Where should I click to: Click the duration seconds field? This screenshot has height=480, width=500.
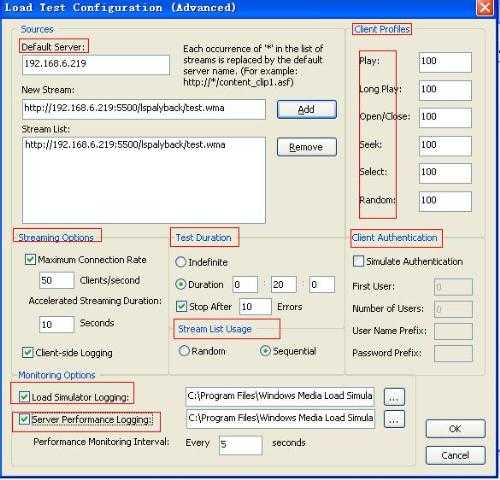tap(322, 285)
